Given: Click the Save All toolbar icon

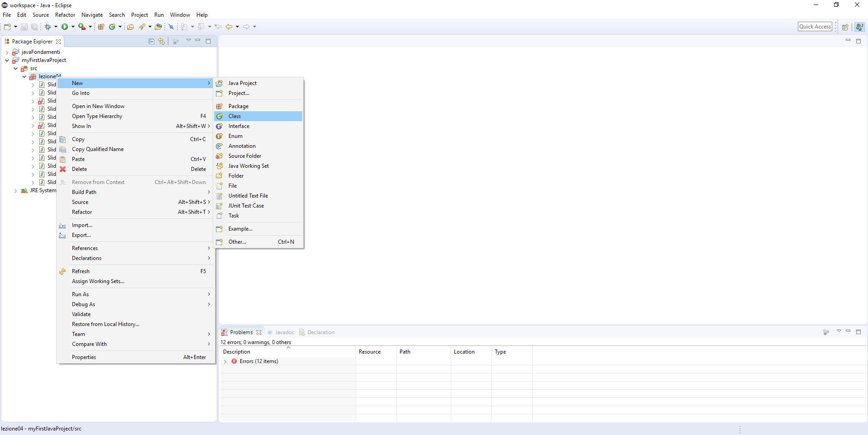Looking at the screenshot, I should click(x=34, y=27).
